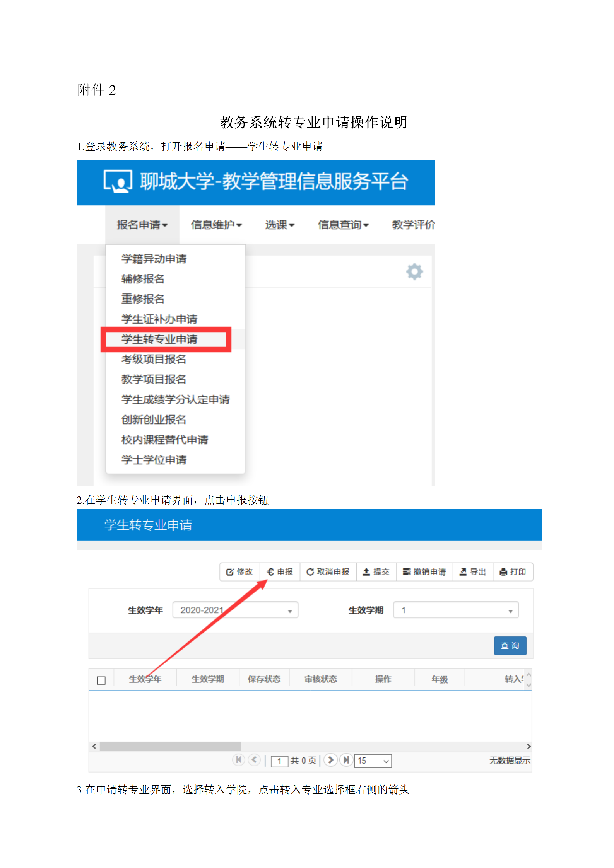Click the small vertical scroll arrows in table header

pyautogui.click(x=528, y=680)
